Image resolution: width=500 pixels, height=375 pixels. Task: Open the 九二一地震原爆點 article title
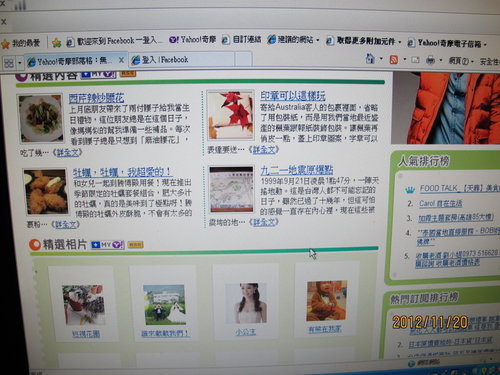[x=297, y=170]
